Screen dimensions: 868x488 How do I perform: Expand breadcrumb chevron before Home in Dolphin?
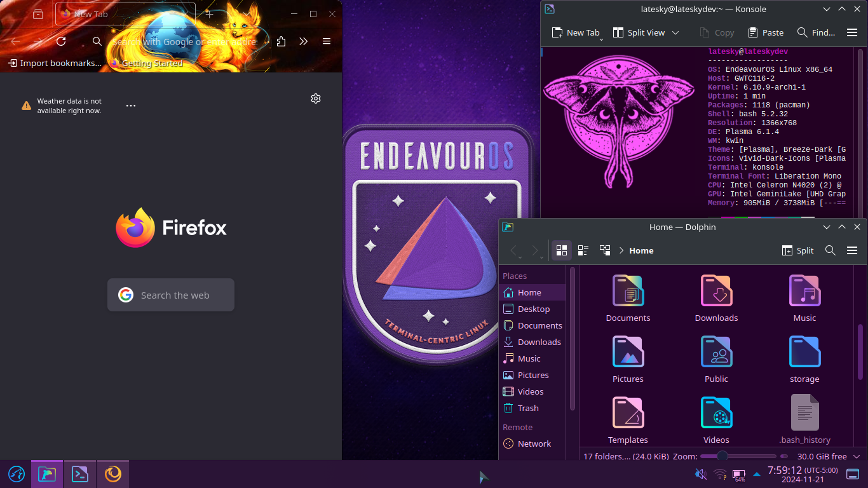(x=621, y=250)
